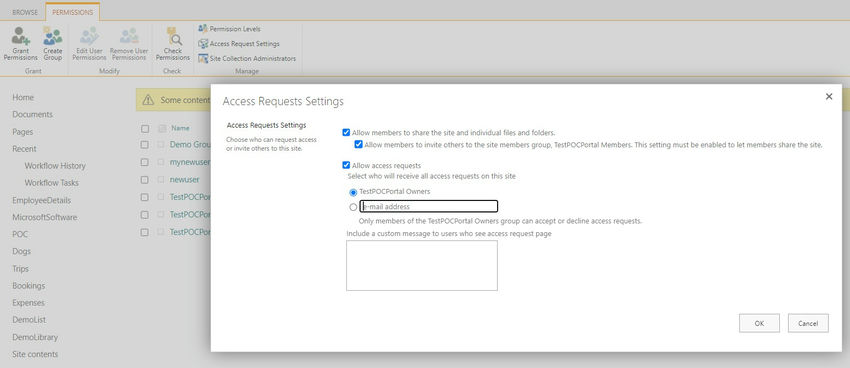Viewport: 850px width, 368px height.
Task: Open Permission Levels in ribbon
Action: coord(229,29)
